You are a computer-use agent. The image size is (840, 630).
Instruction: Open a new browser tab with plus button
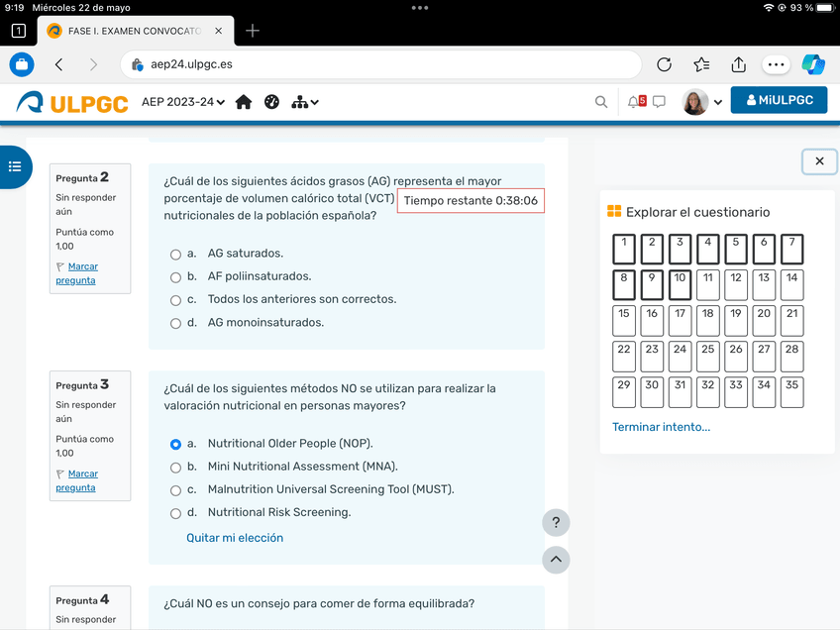[x=252, y=31]
